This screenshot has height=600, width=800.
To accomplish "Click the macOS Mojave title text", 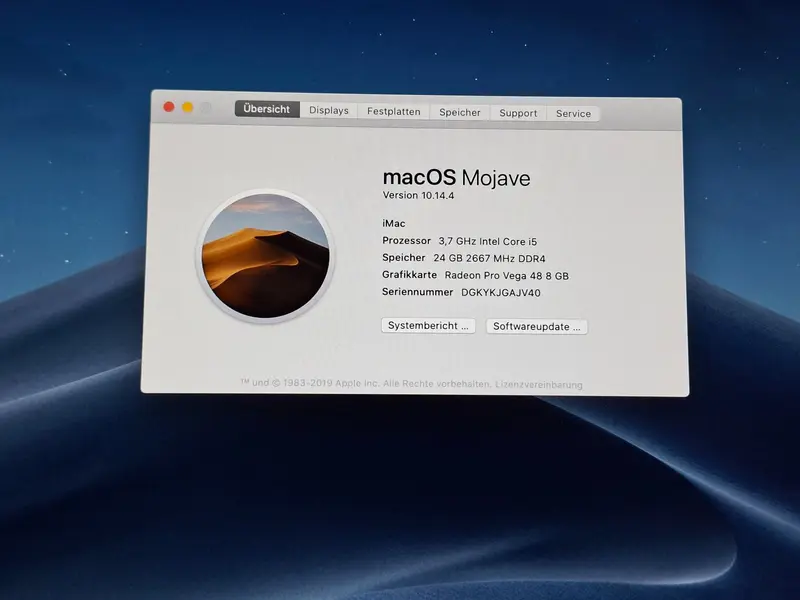I will click(x=457, y=178).
